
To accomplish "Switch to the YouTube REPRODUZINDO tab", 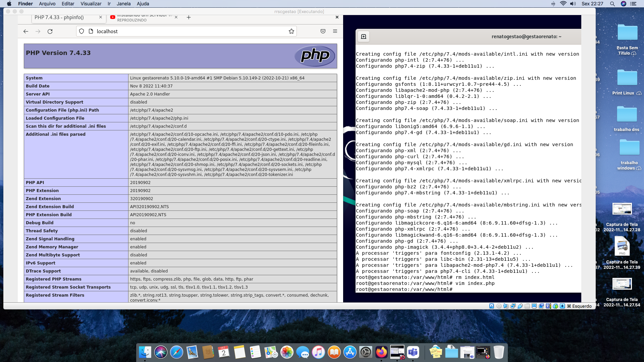I will click(141, 17).
